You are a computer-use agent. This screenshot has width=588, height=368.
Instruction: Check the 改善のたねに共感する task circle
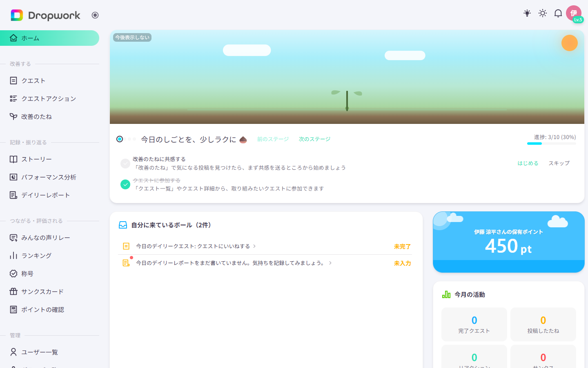pos(125,163)
